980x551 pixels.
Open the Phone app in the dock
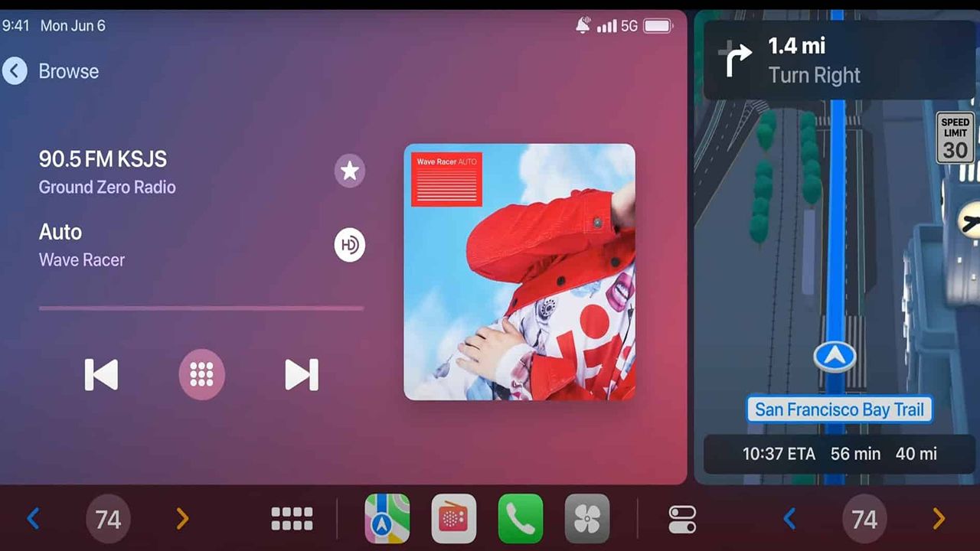coord(521,519)
